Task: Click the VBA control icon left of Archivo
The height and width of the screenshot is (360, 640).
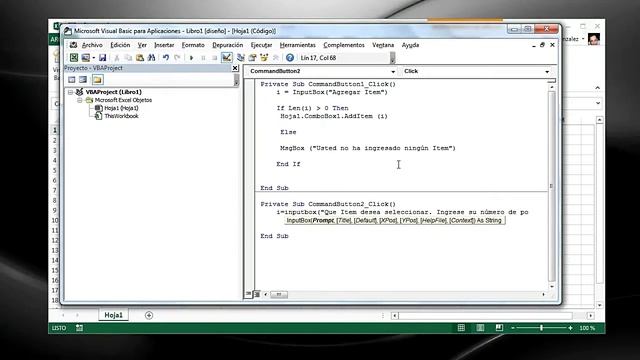Action: click(x=73, y=45)
